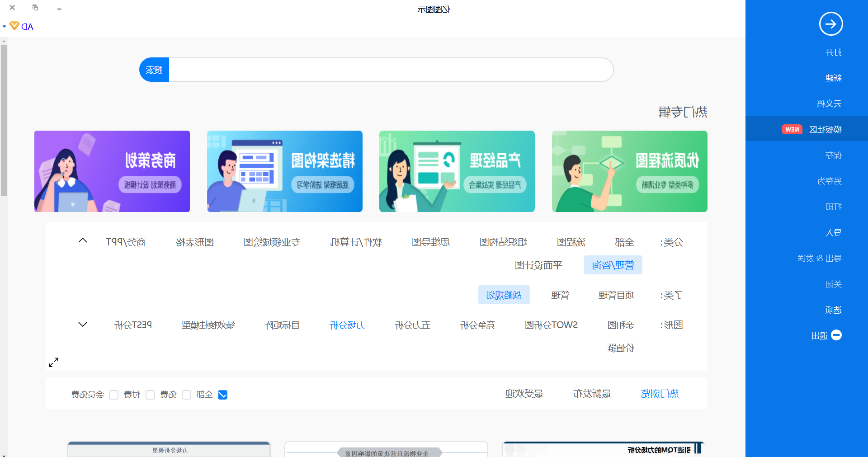The height and width of the screenshot is (457, 868).
Task: Click the diamond VIP icon beside AD
Action: [14, 26]
